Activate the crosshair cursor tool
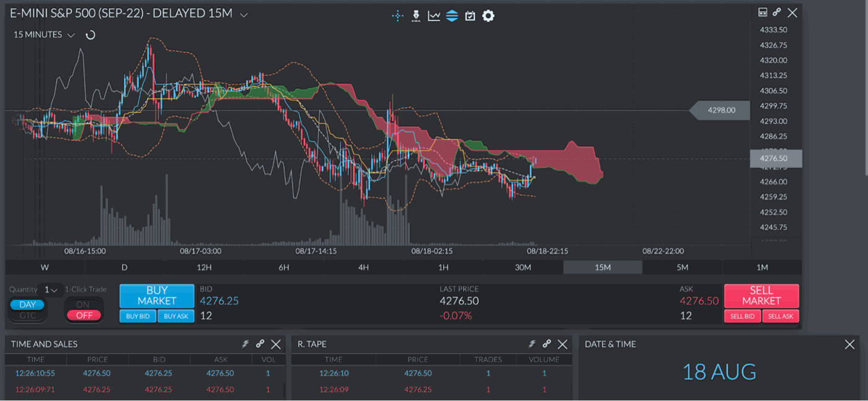The image size is (868, 401). (398, 15)
